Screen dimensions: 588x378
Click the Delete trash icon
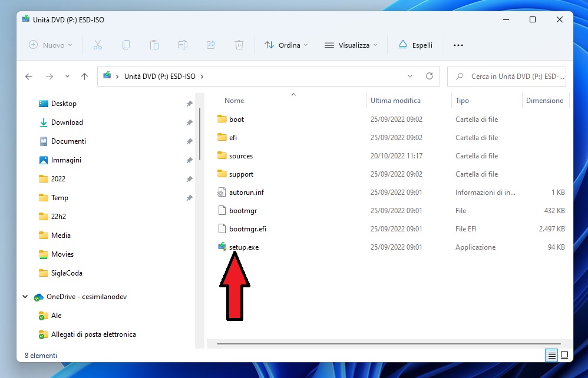[x=239, y=45]
